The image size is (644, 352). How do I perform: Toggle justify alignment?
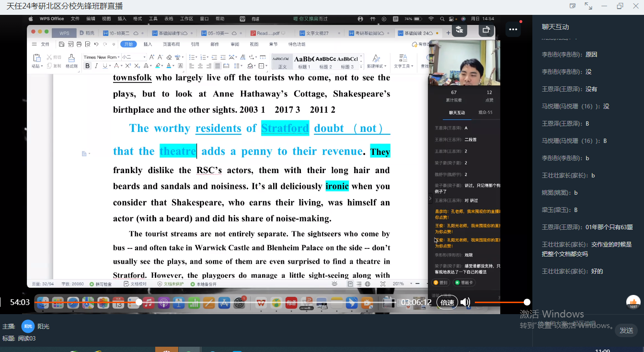[218, 66]
